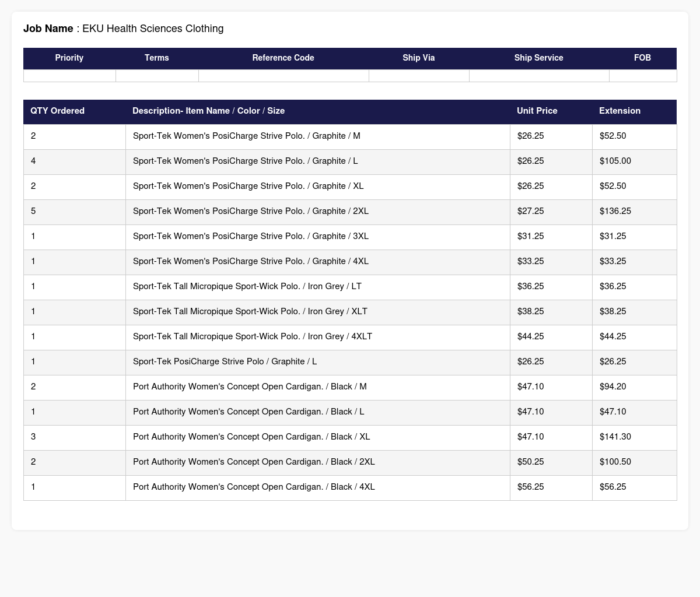Select Women's Strive Polo Graphite / M description
The height and width of the screenshot is (597, 700).
[247, 136]
